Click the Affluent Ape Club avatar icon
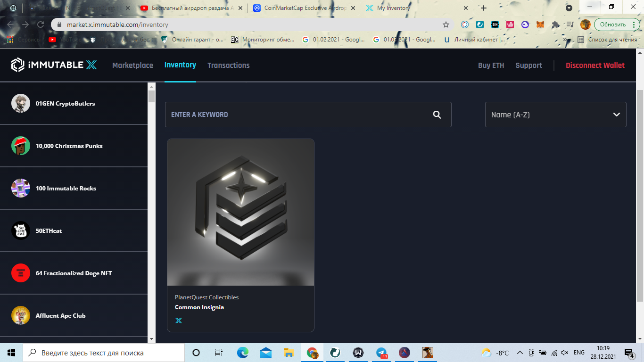644x362 pixels. 21,315
